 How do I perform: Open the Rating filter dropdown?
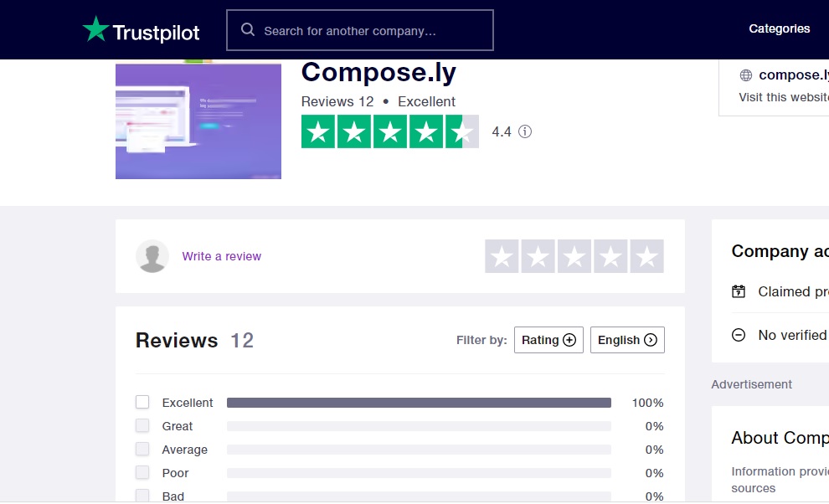pos(548,340)
